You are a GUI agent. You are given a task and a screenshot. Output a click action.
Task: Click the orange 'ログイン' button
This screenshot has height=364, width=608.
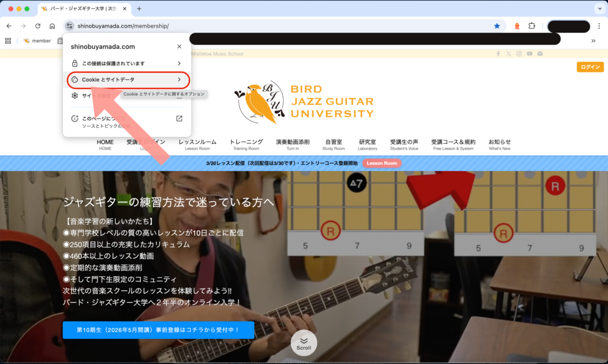point(590,67)
